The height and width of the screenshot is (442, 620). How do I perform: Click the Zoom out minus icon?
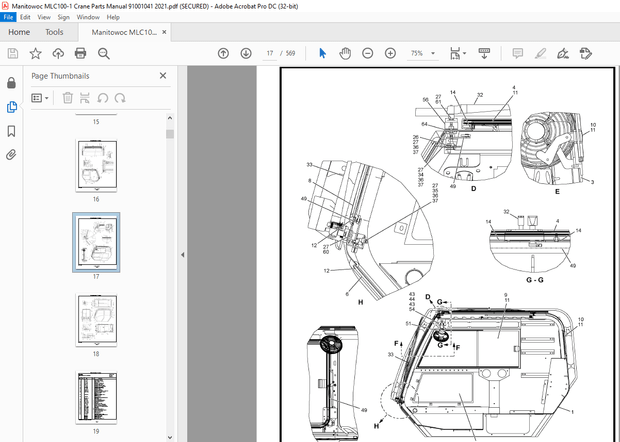point(367,53)
